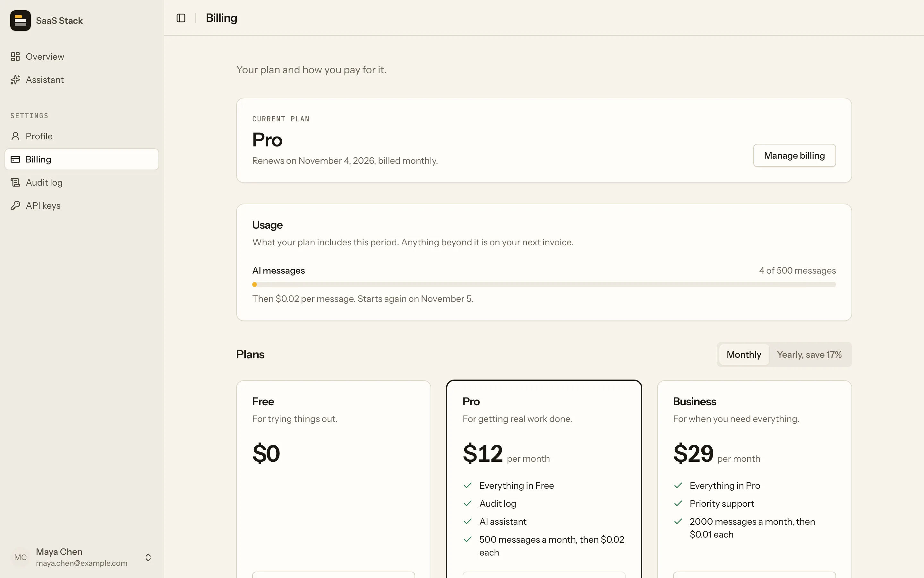Screen dimensions: 924x578
Task: Click the $12 Pro price
Action: click(483, 453)
